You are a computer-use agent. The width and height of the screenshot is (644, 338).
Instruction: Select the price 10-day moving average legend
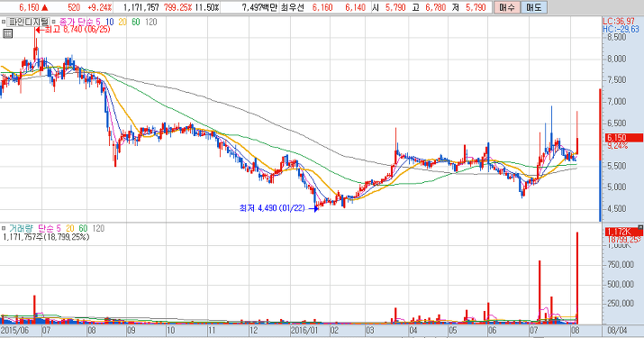(x=110, y=22)
